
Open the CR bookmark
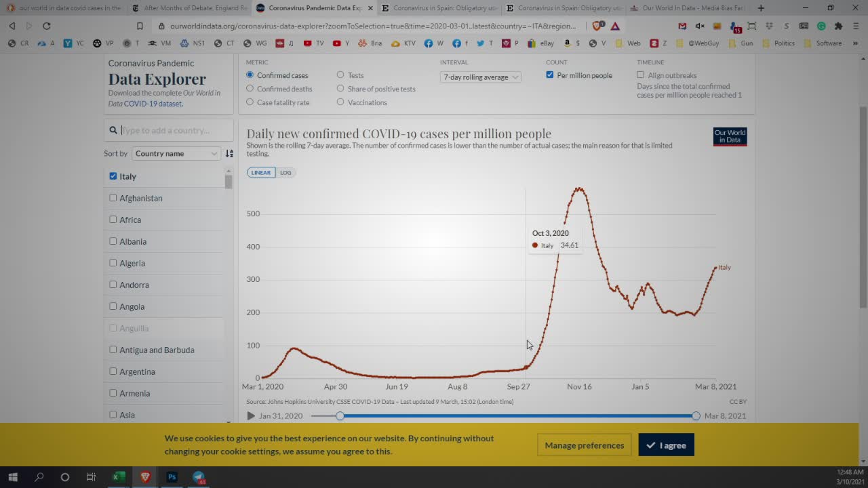[18, 43]
